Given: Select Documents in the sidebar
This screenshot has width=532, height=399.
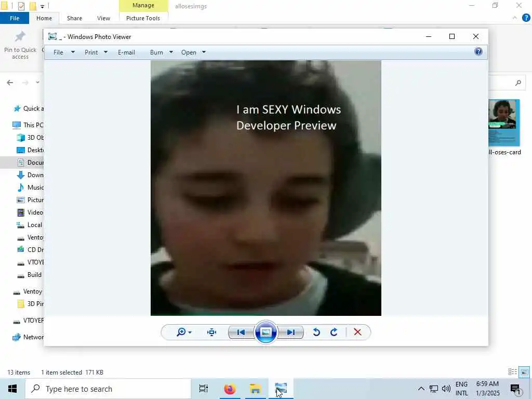Looking at the screenshot, I should click(x=30, y=163).
